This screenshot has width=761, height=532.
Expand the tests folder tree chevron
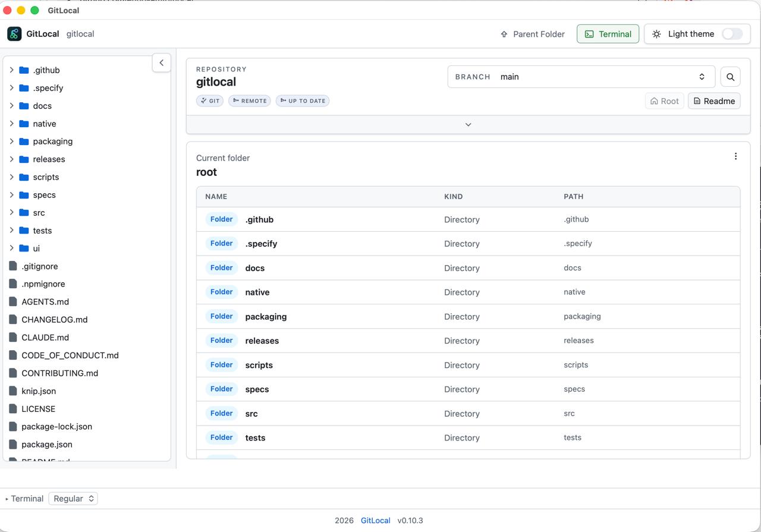coord(11,231)
